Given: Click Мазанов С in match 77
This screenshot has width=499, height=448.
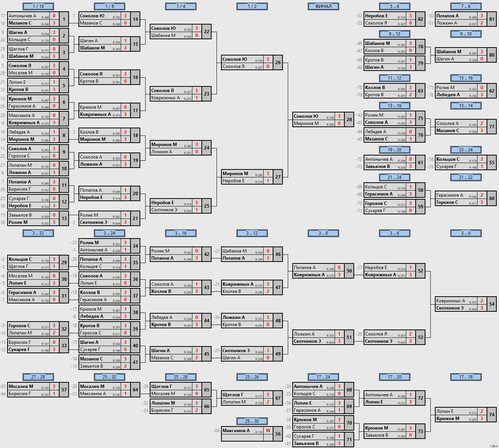Looking at the screenshot, I should (448, 131).
